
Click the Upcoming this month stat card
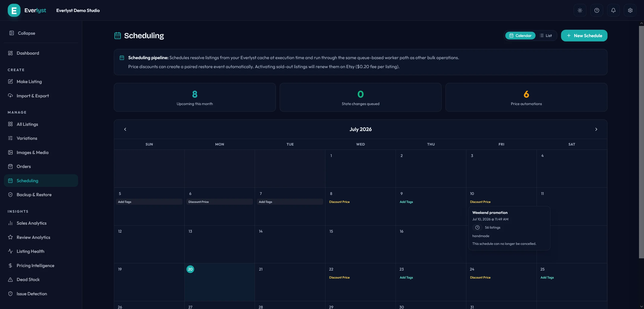pos(195,97)
